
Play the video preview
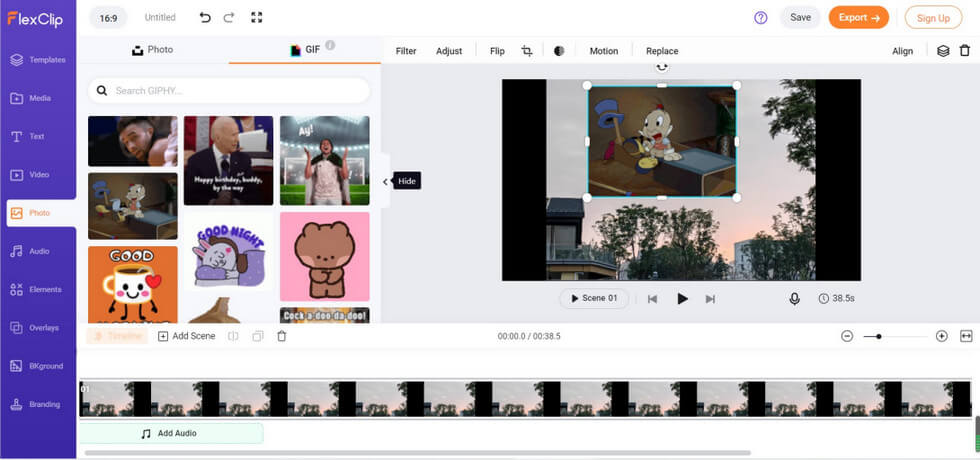tap(682, 299)
